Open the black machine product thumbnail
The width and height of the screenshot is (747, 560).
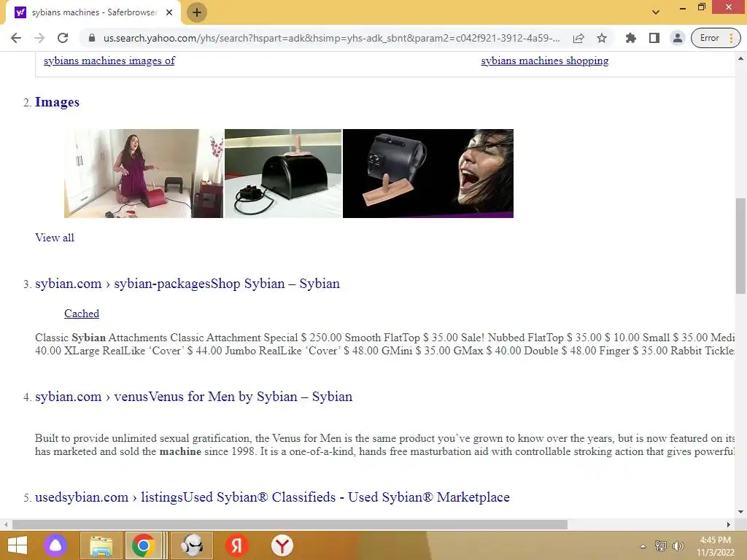tap(283, 174)
